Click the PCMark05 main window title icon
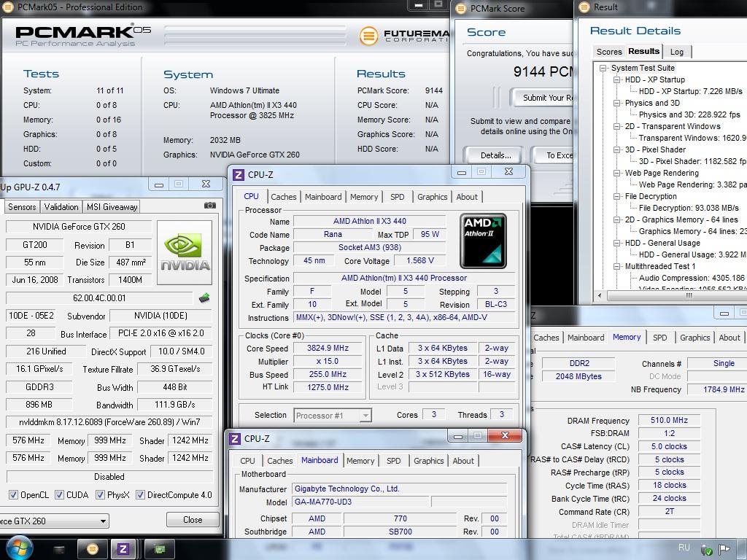The image size is (747, 560). coord(7,7)
